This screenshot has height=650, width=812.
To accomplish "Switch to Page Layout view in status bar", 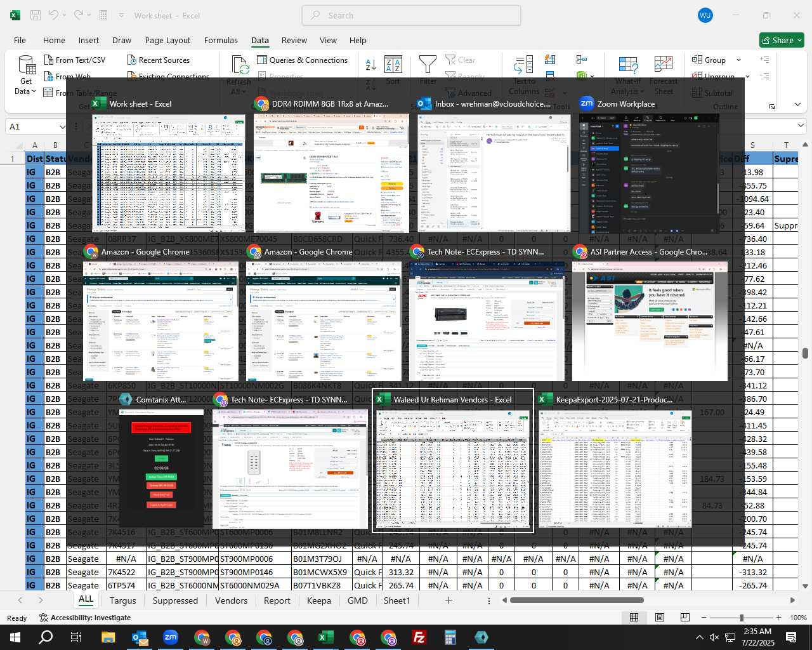I will coord(659,618).
